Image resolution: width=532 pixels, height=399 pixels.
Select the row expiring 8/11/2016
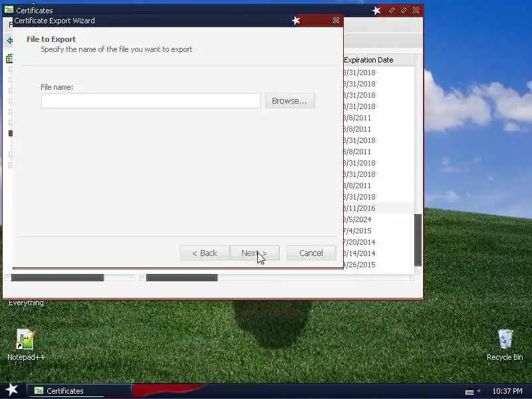[377, 208]
